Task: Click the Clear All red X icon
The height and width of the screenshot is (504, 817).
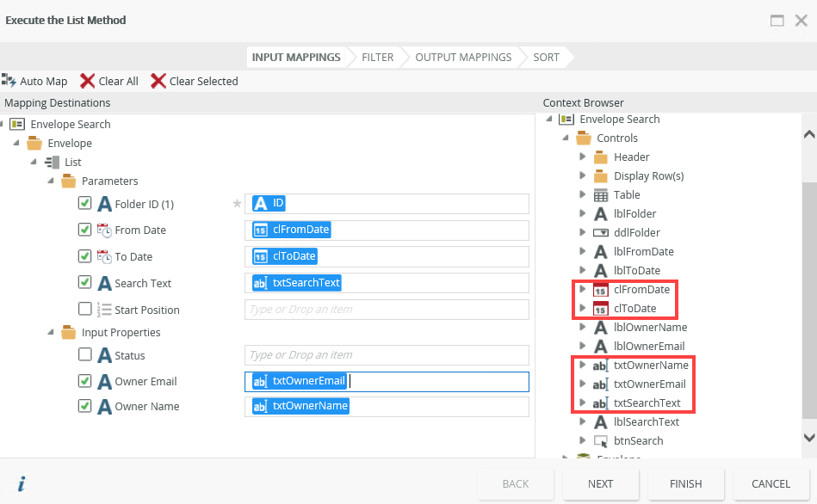Action: coord(87,81)
